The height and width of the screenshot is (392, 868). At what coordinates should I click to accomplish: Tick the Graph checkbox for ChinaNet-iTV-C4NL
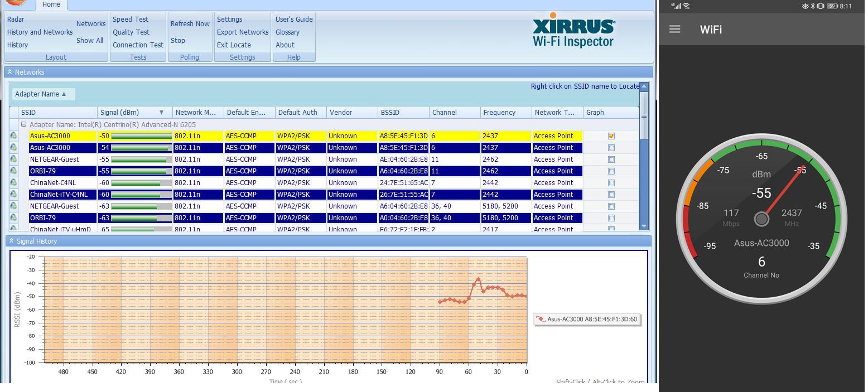611,195
